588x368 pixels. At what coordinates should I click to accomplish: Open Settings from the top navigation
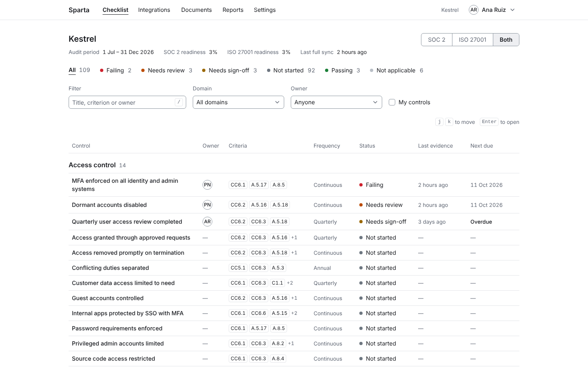click(265, 10)
